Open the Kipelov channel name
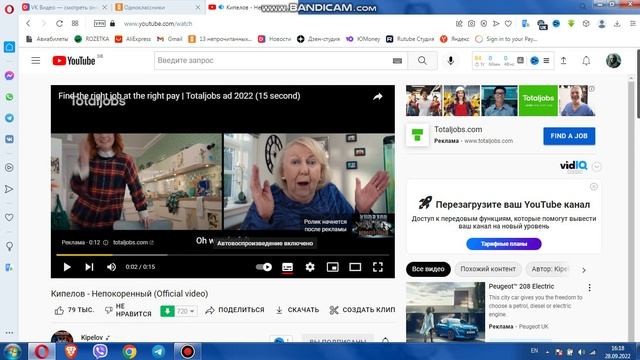Viewport: 640px width, 360px height. (92, 338)
